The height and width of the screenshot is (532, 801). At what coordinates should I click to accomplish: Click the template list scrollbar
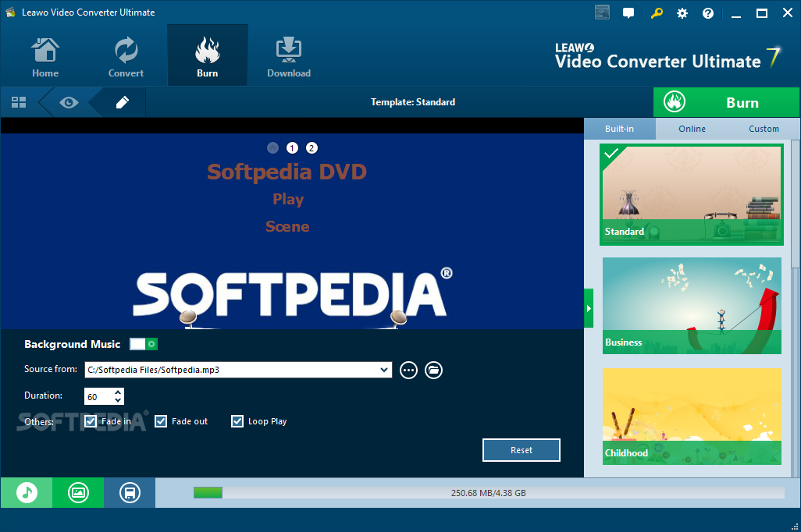click(796, 204)
